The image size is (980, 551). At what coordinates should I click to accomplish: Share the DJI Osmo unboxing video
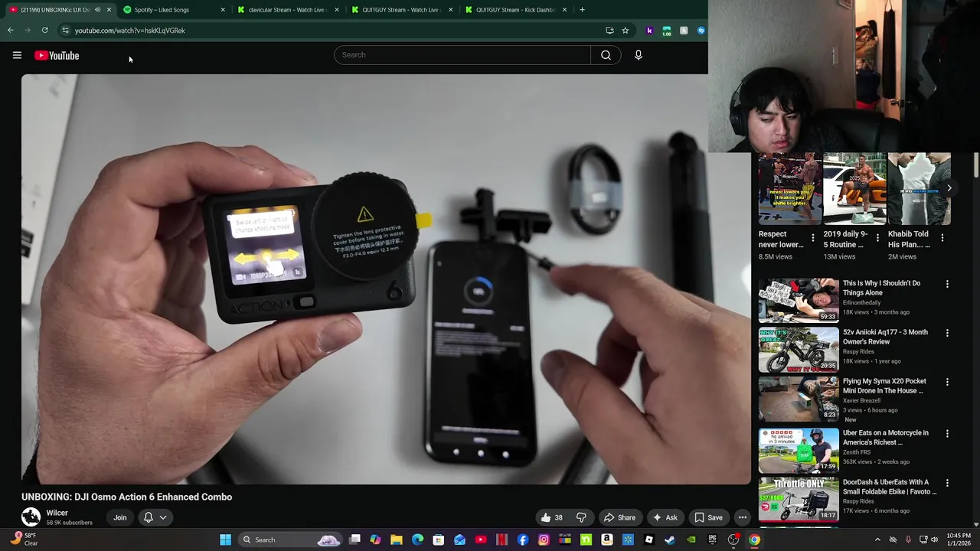[x=619, y=517]
